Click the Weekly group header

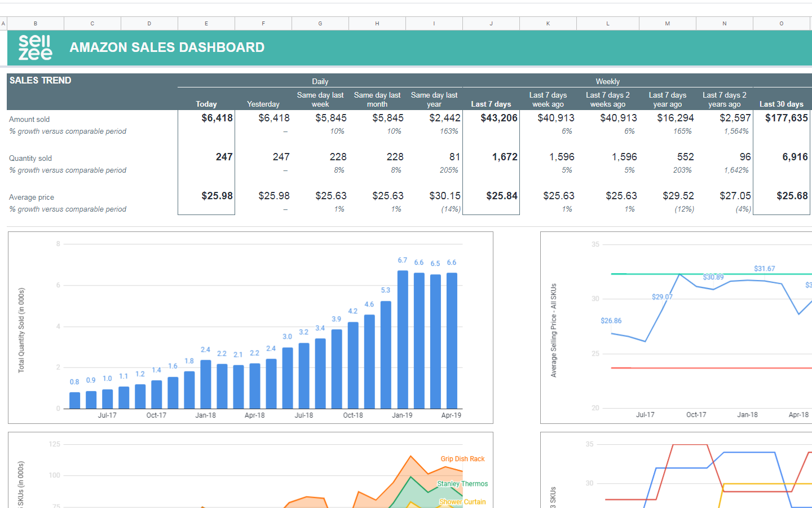(x=607, y=82)
